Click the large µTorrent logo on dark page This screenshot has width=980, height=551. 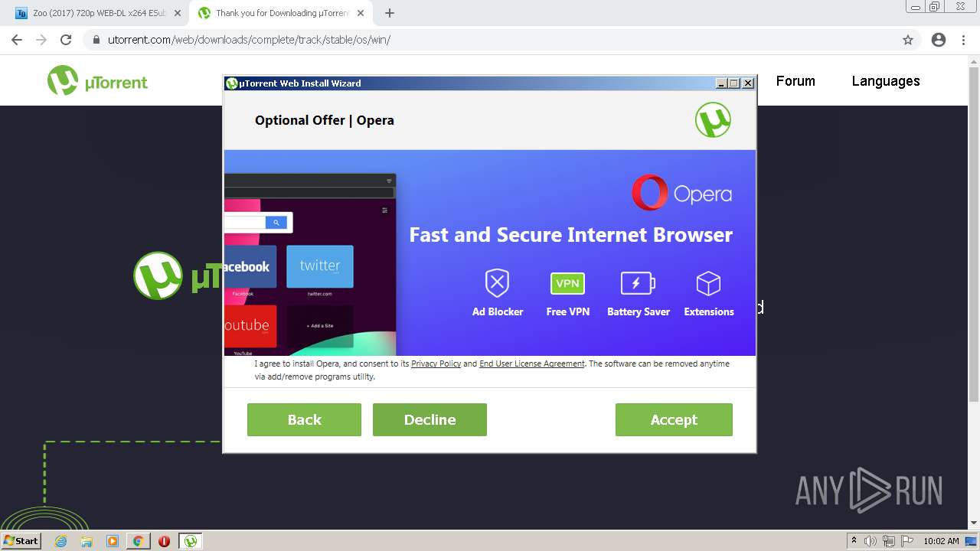tap(178, 275)
